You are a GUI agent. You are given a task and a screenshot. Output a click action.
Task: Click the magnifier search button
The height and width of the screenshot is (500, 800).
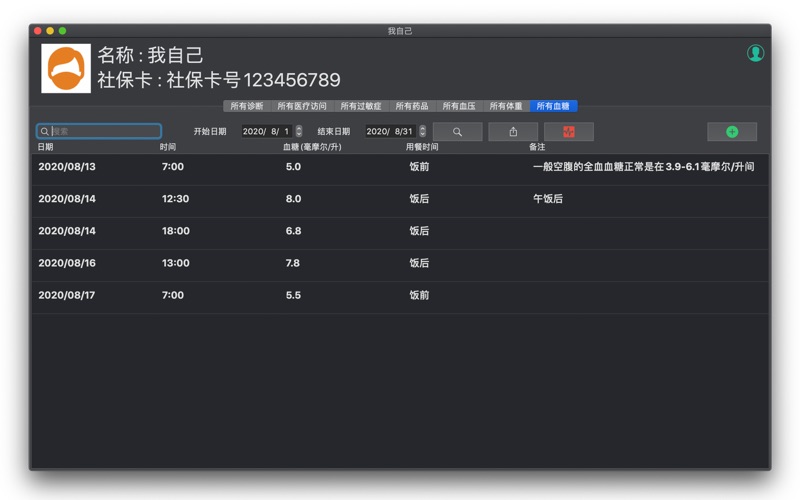[x=458, y=132]
